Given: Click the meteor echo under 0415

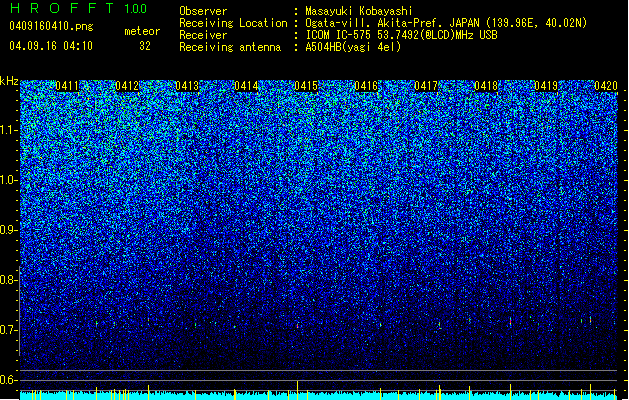Looking at the screenshot, I should tap(297, 325).
